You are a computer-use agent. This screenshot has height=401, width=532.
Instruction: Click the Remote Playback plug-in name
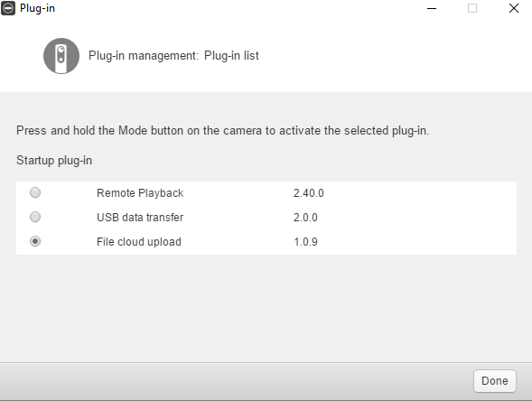[x=140, y=193]
